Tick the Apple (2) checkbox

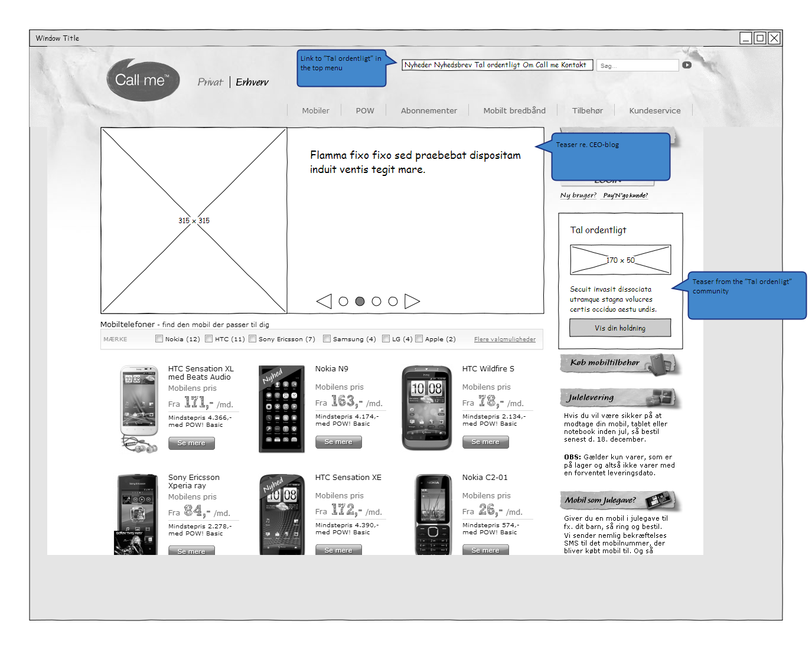[x=419, y=339]
